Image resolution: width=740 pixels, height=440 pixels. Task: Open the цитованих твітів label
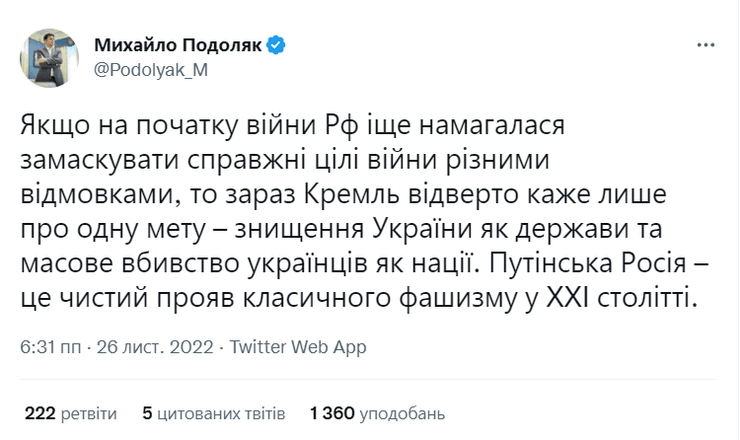pos(221,412)
